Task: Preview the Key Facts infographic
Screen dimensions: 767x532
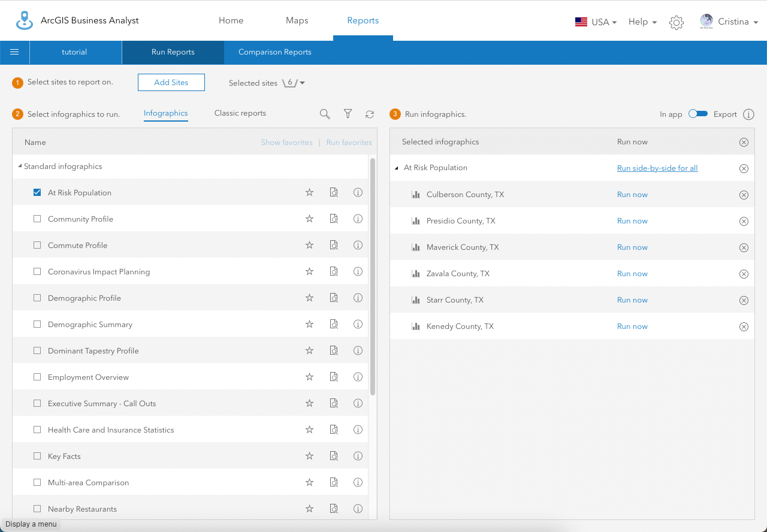Action: pos(334,456)
